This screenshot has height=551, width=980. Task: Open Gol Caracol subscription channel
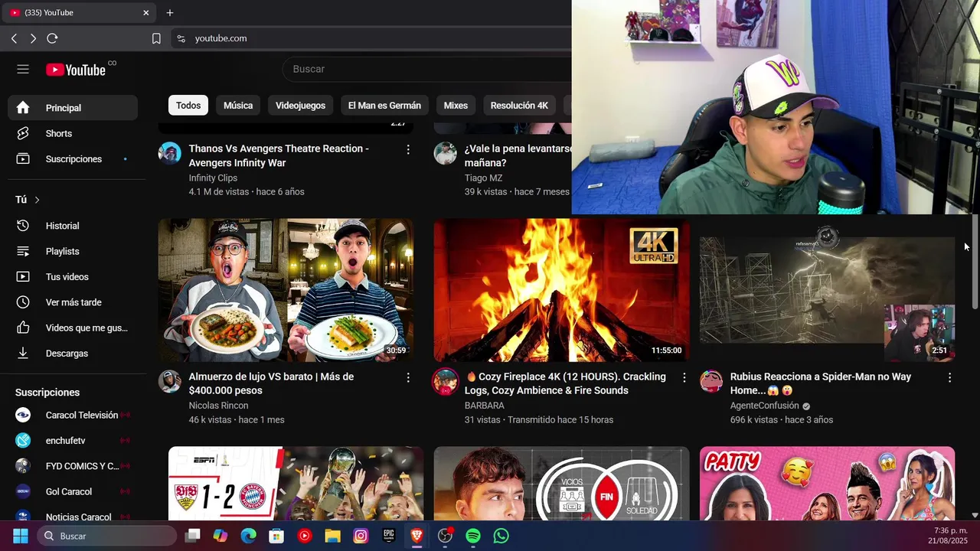click(73, 491)
